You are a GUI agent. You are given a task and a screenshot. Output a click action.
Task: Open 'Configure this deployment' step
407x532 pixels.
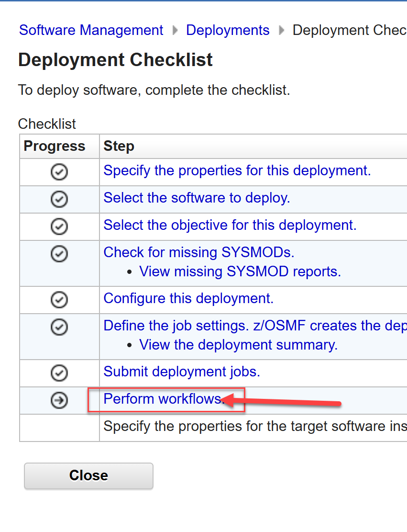[188, 298]
